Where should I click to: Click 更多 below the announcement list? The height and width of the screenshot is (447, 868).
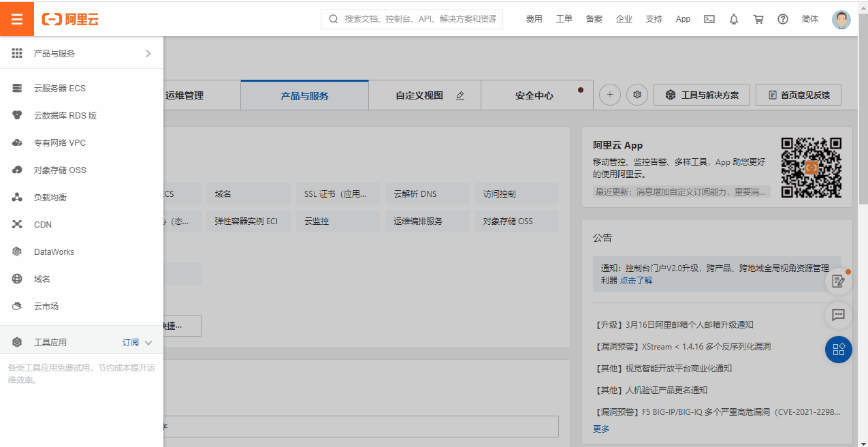(x=600, y=429)
